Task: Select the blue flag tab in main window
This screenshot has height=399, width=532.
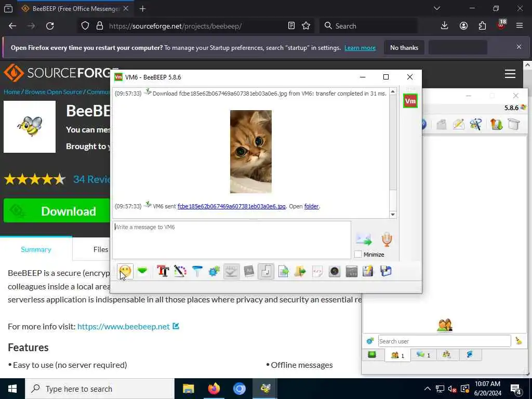Action: click(x=470, y=355)
